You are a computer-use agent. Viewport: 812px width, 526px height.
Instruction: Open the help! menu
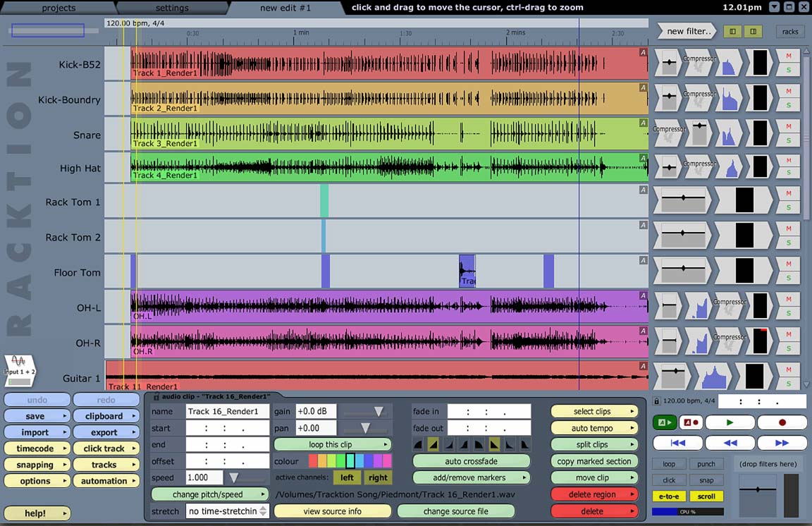37,513
